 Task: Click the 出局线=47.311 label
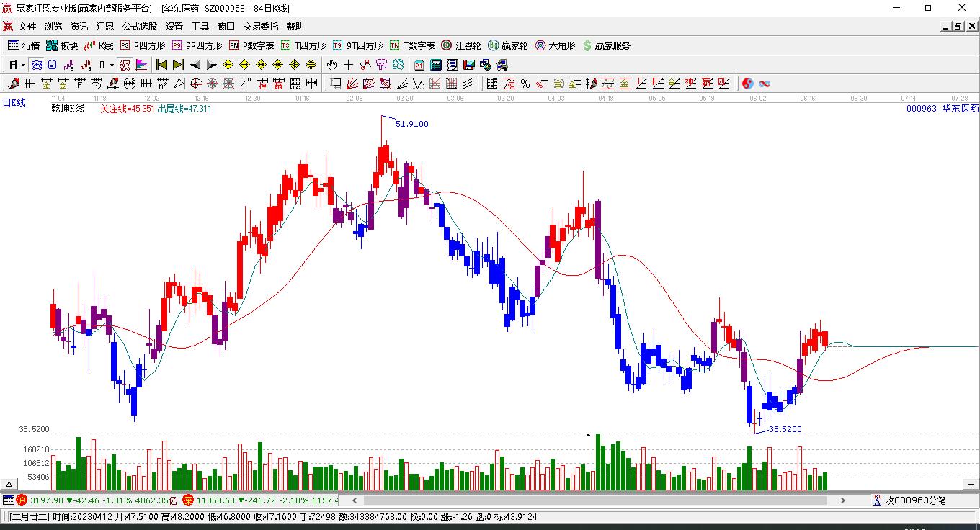[184, 109]
